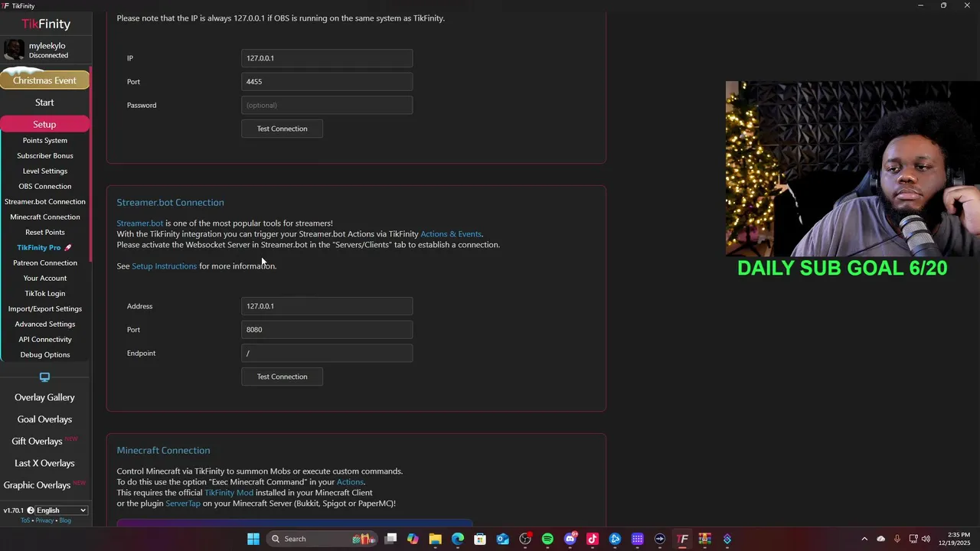Open Last X Overlays

point(44,463)
